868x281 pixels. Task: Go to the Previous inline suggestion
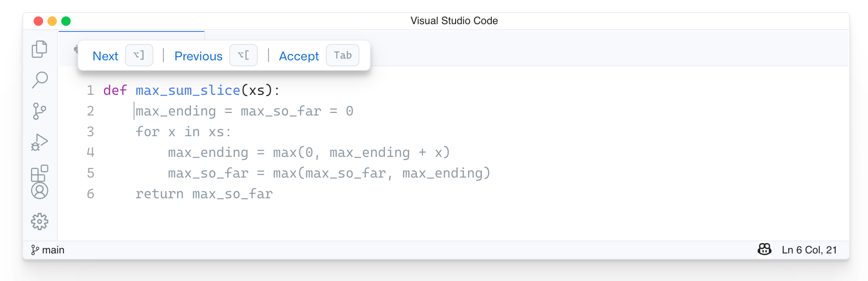click(198, 56)
